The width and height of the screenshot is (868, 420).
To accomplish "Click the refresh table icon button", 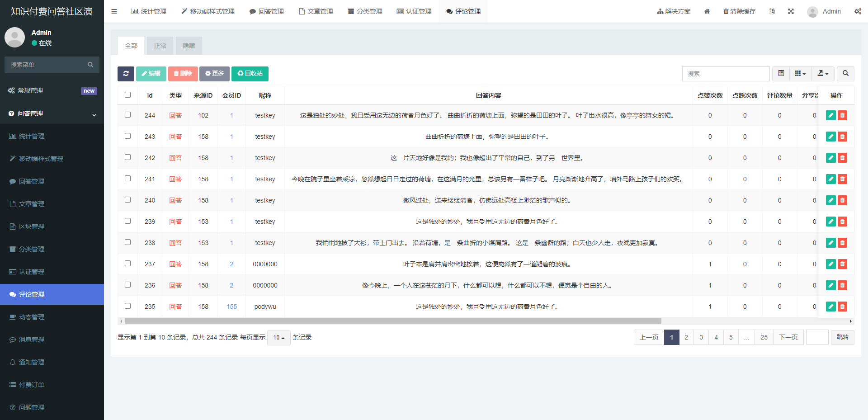I will pyautogui.click(x=126, y=74).
